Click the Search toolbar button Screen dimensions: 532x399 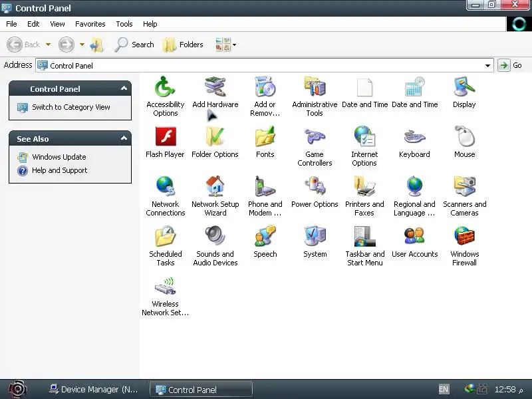(135, 45)
